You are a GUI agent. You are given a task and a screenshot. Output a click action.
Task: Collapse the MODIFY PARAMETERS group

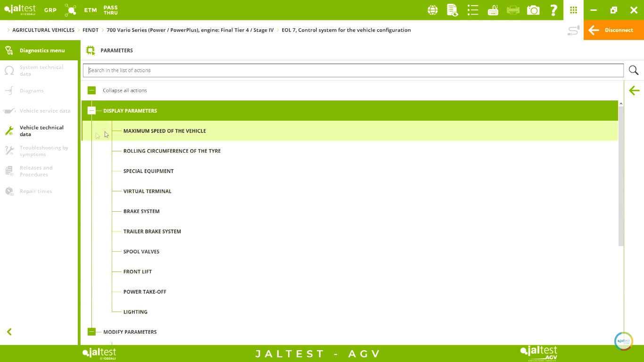(x=91, y=332)
